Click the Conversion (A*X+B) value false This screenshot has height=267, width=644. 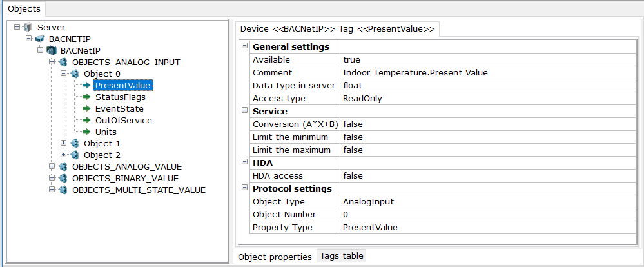[489, 124]
